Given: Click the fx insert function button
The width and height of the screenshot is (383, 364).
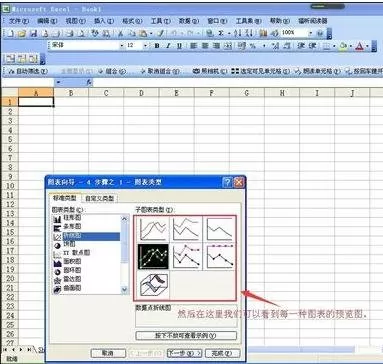Looking at the screenshot, I should coord(89,82).
